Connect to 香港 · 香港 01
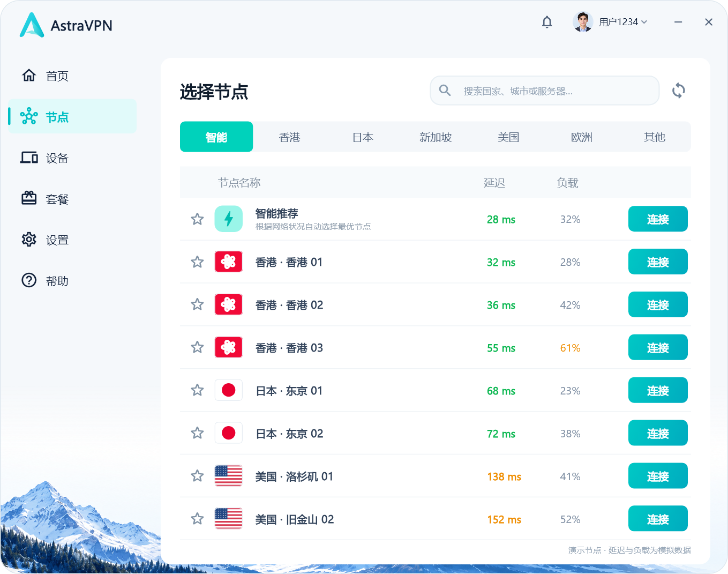This screenshot has width=728, height=574. [x=658, y=262]
